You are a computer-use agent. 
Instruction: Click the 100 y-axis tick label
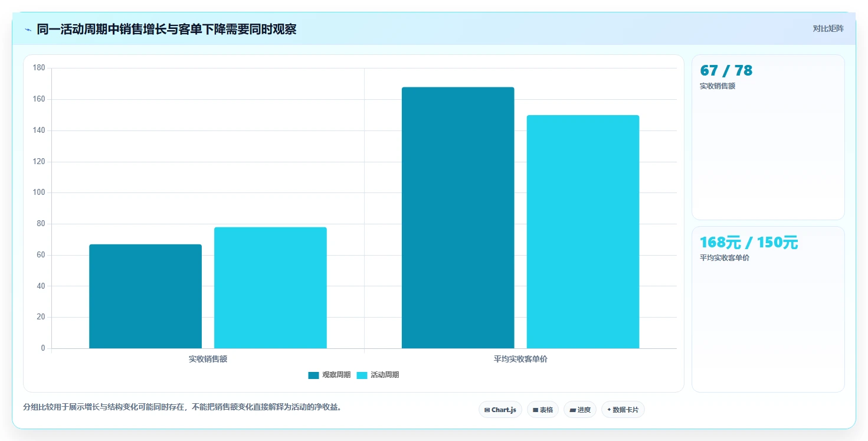pyautogui.click(x=39, y=192)
